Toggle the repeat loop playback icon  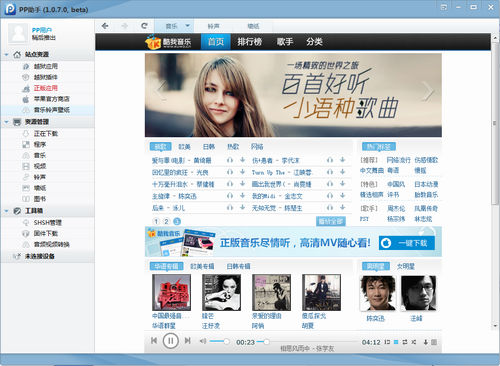click(405, 342)
